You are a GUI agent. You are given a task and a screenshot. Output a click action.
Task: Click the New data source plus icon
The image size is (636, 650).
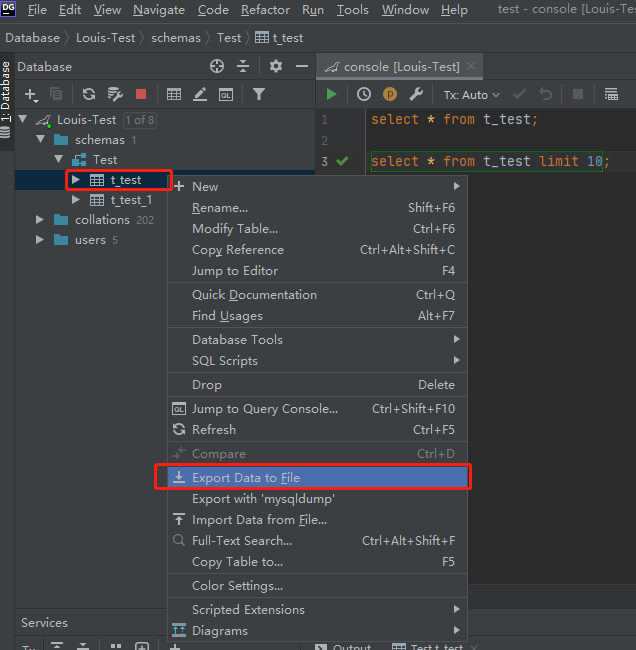(31, 95)
